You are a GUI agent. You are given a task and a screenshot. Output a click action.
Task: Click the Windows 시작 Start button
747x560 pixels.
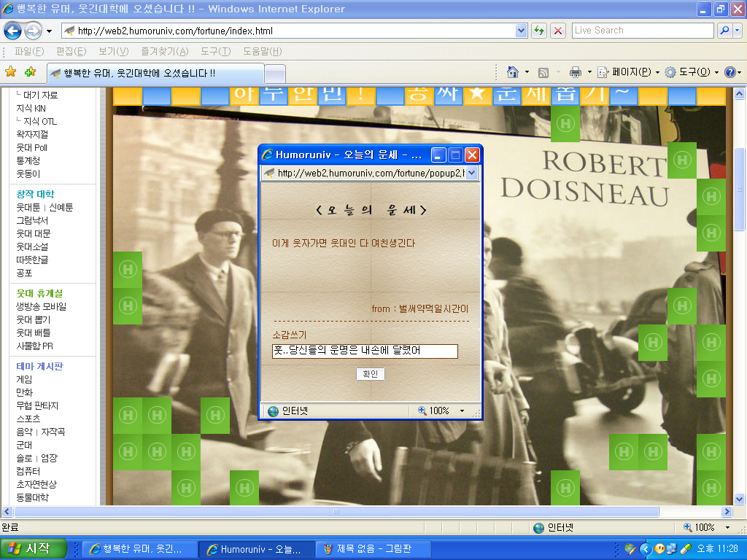point(33,548)
